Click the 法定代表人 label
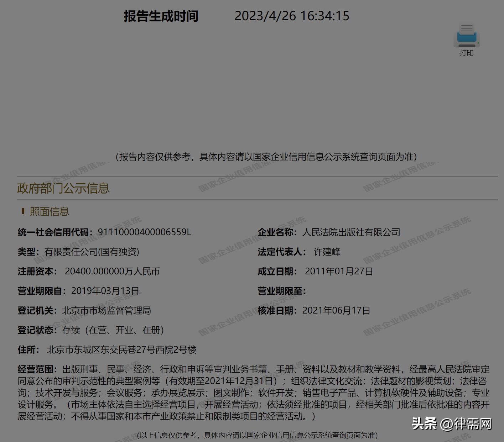This screenshot has height=442, width=504. point(282,252)
